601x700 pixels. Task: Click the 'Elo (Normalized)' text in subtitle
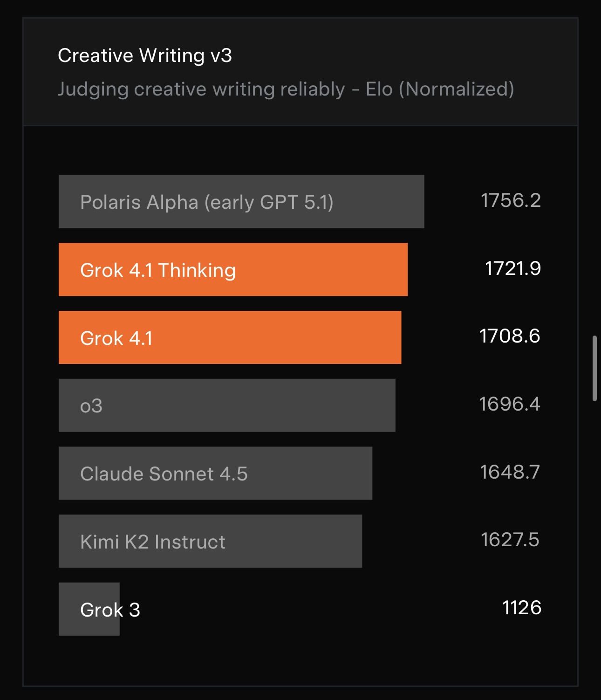[x=440, y=89]
